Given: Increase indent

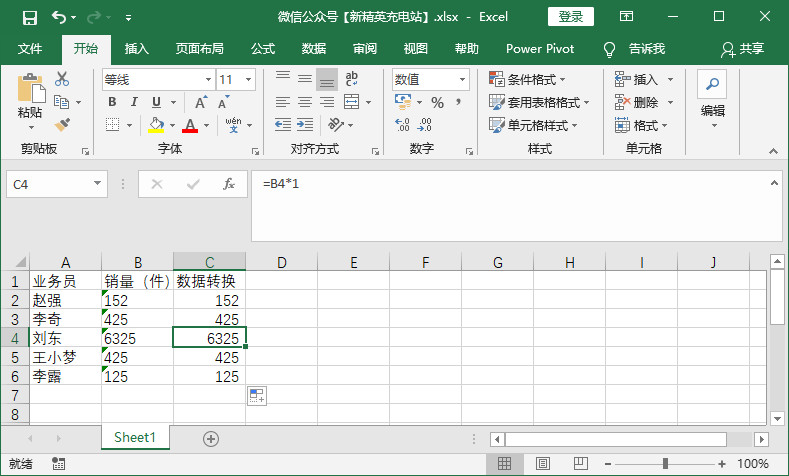Looking at the screenshot, I should click(305, 124).
